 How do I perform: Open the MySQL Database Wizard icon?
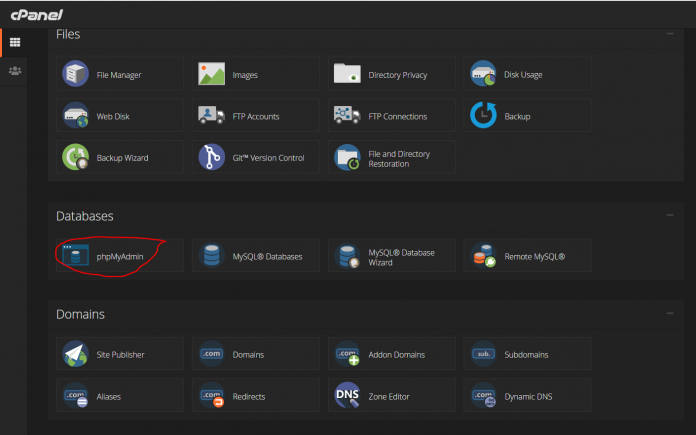tap(347, 256)
